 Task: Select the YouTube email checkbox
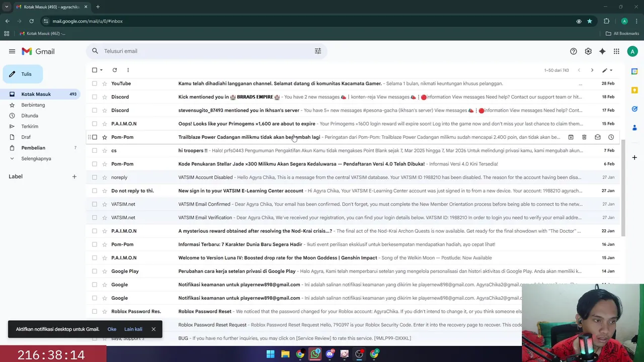pyautogui.click(x=95, y=83)
